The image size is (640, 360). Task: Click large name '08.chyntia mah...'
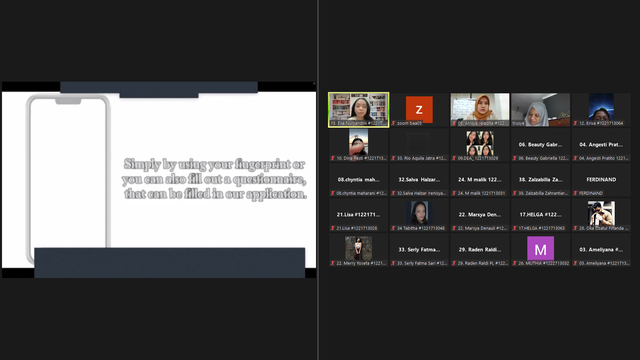[x=358, y=180]
